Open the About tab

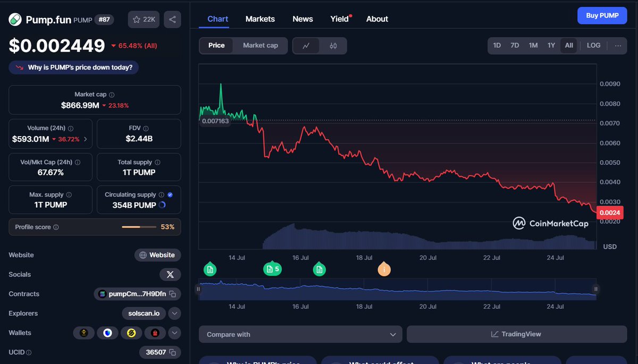(377, 19)
